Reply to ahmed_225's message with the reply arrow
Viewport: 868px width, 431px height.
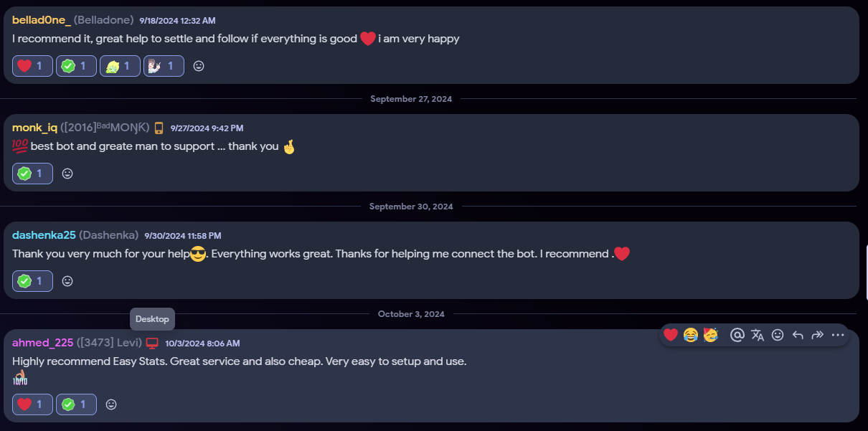pos(798,335)
